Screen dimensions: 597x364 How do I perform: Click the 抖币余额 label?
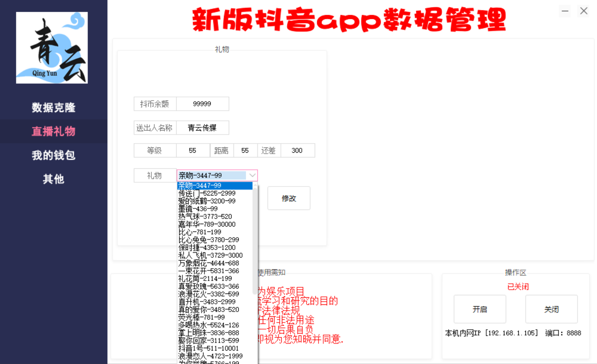click(155, 104)
